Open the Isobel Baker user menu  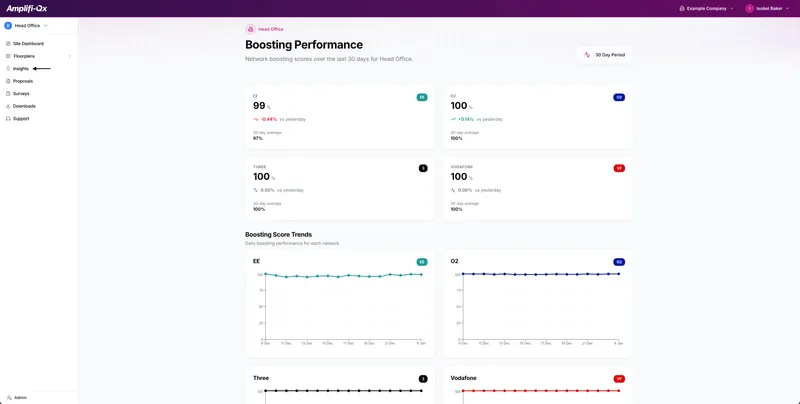pyautogui.click(x=770, y=8)
